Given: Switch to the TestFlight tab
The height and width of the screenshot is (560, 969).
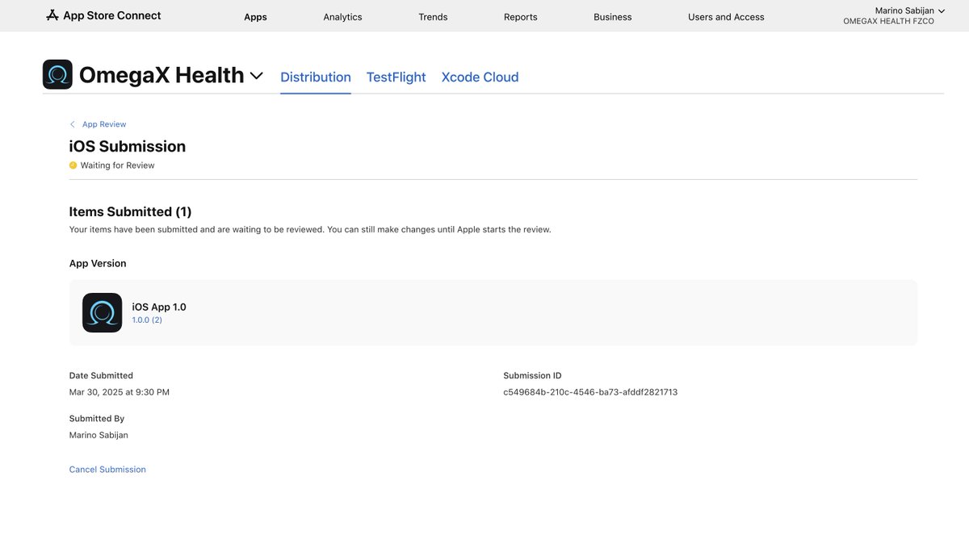Looking at the screenshot, I should (396, 77).
